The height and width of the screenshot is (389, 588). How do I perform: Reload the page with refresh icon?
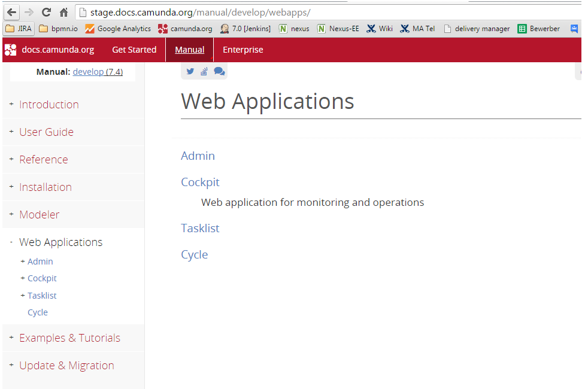(x=46, y=13)
